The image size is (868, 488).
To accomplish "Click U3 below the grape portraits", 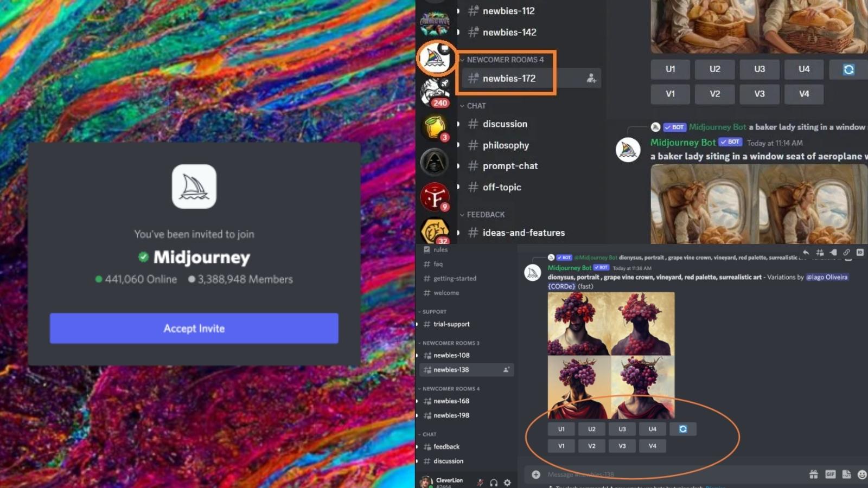I will point(622,429).
